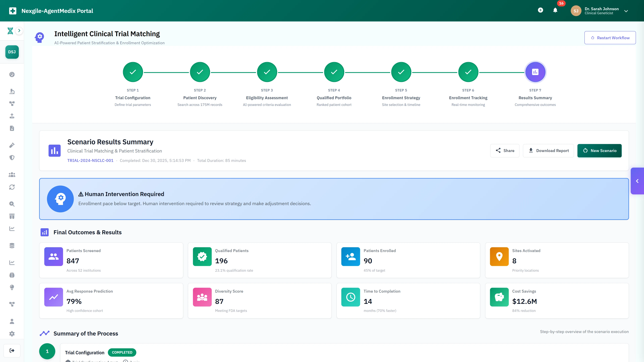Open the plus button to create new item
The image size is (644, 362).
pos(541,10)
